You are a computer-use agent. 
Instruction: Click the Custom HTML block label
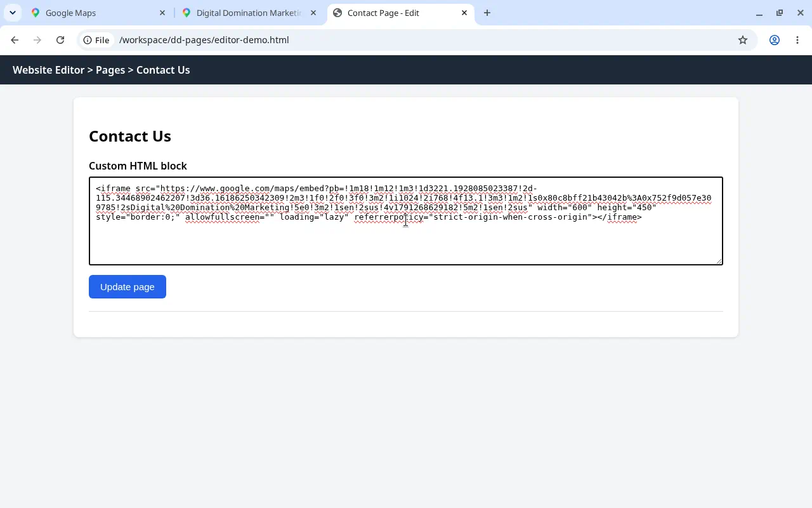(x=138, y=166)
